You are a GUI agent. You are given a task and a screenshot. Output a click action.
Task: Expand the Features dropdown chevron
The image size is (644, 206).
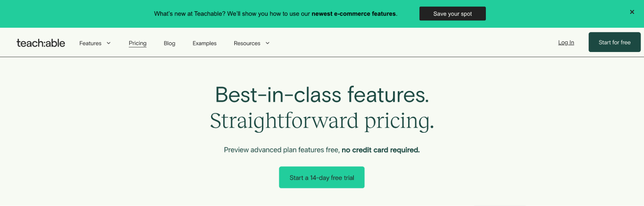109,43
